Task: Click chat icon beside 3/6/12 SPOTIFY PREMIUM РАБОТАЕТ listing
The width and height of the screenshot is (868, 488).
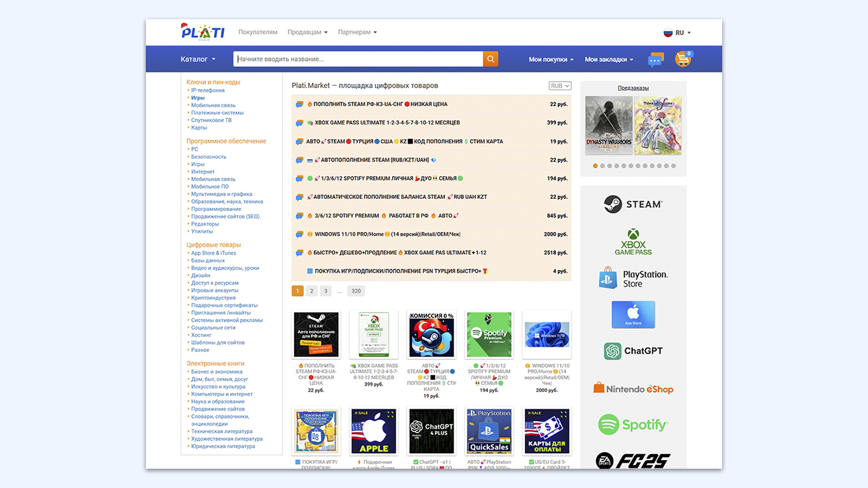Action: pyautogui.click(x=299, y=216)
